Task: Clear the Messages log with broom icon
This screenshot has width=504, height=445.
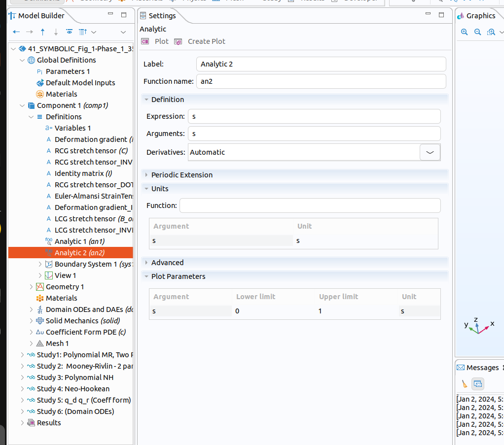Action: point(464,383)
